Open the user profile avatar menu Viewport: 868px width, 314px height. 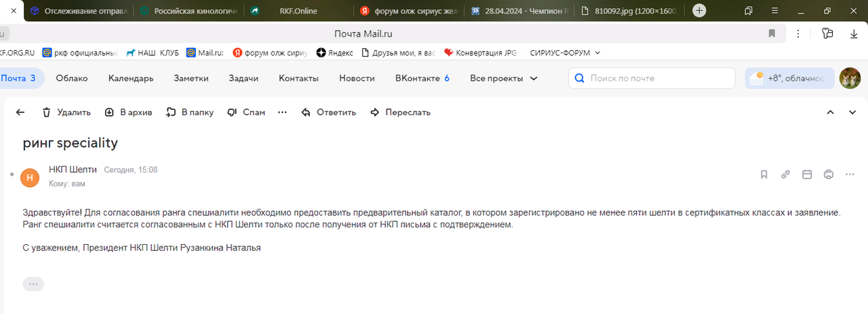(850, 78)
